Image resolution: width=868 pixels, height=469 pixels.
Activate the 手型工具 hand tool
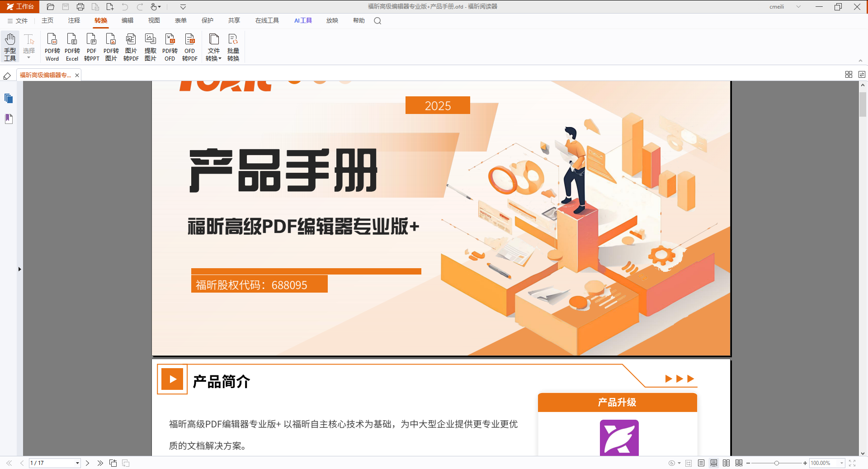[10, 47]
